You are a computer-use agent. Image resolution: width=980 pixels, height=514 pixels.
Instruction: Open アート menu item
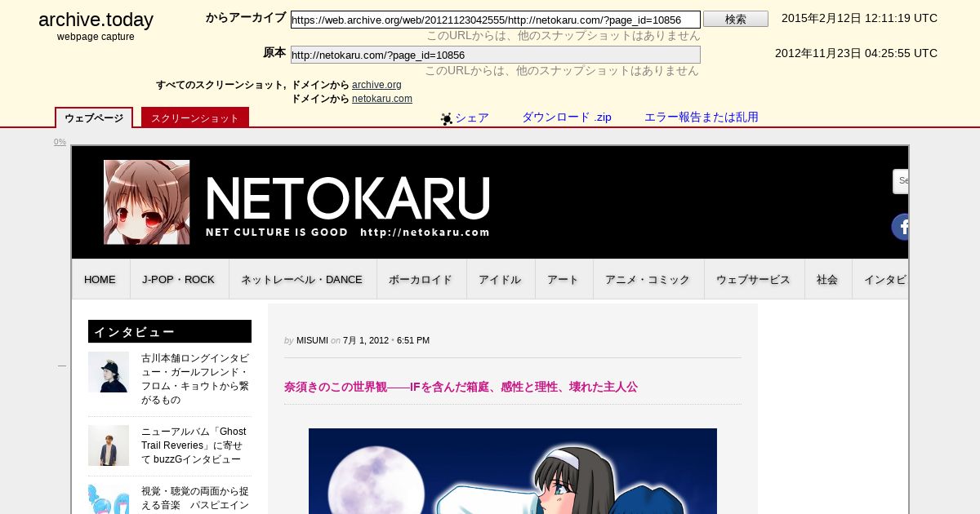pyautogui.click(x=563, y=279)
